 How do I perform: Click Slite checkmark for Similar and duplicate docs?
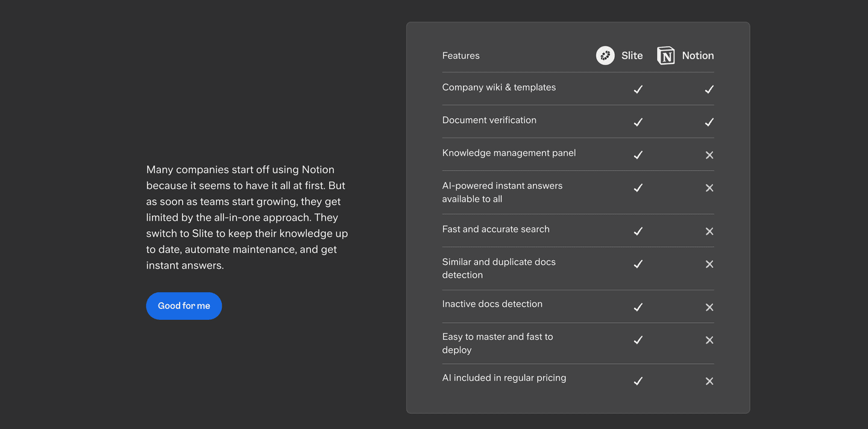(x=638, y=264)
